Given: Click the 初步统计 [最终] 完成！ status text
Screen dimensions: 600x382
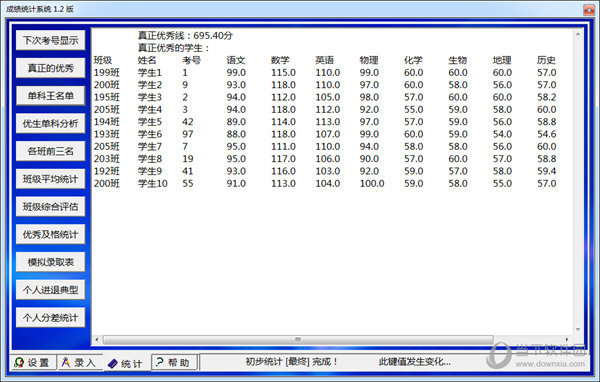Looking at the screenshot, I should coord(291,362).
